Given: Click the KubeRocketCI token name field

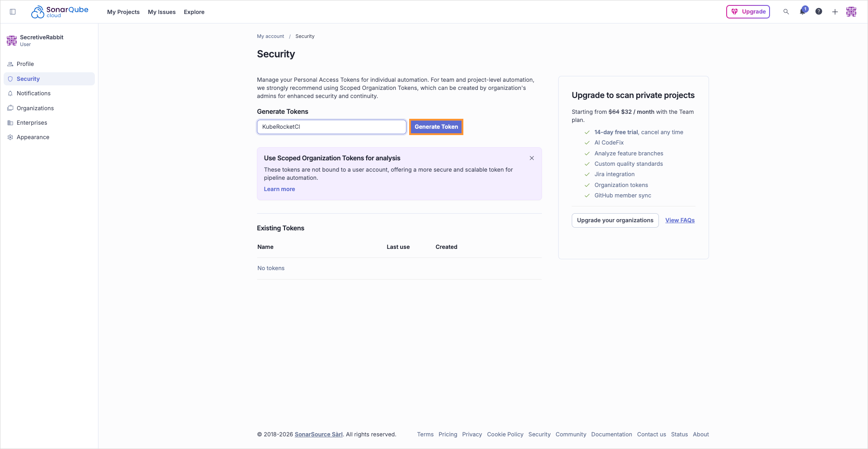Looking at the screenshot, I should 331,127.
